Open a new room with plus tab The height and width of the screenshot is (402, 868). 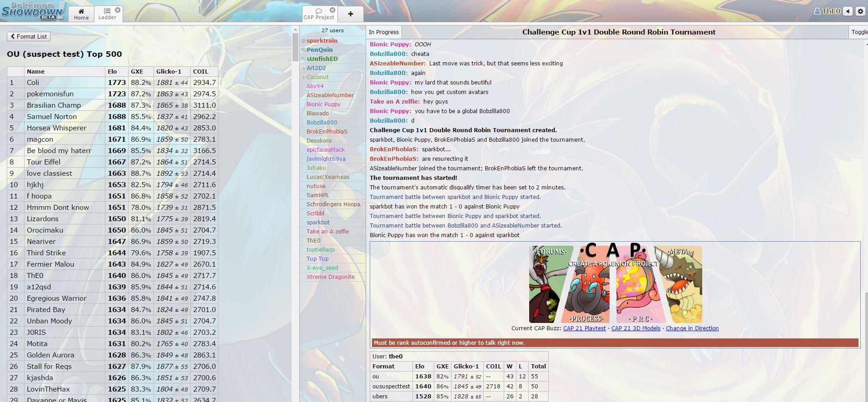(351, 14)
